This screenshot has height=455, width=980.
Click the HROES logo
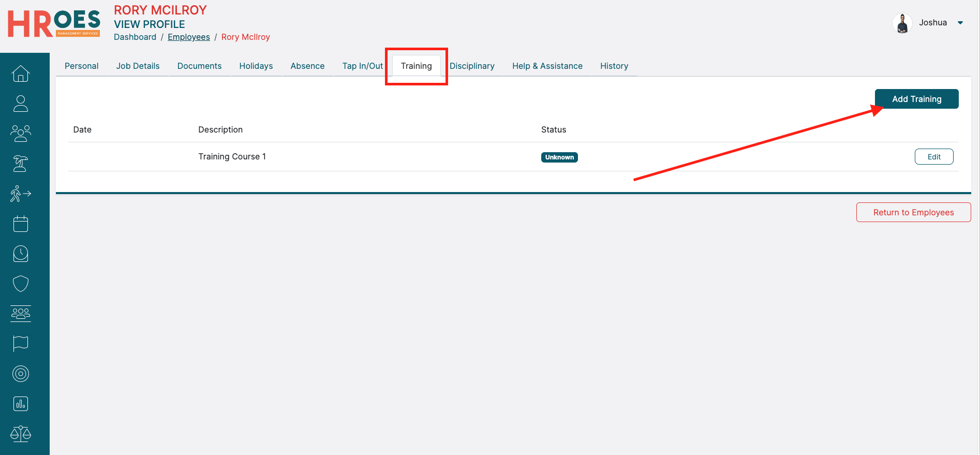(54, 24)
